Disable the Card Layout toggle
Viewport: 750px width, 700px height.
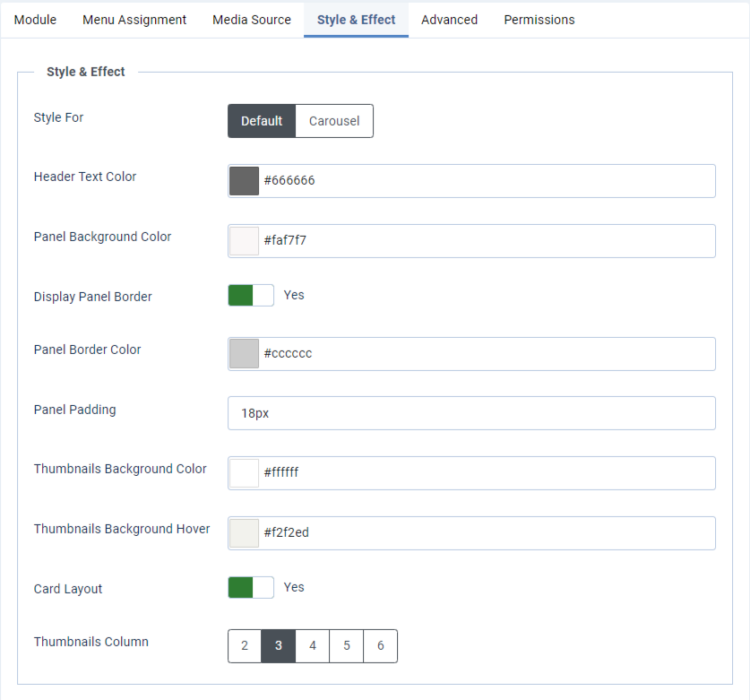(251, 588)
